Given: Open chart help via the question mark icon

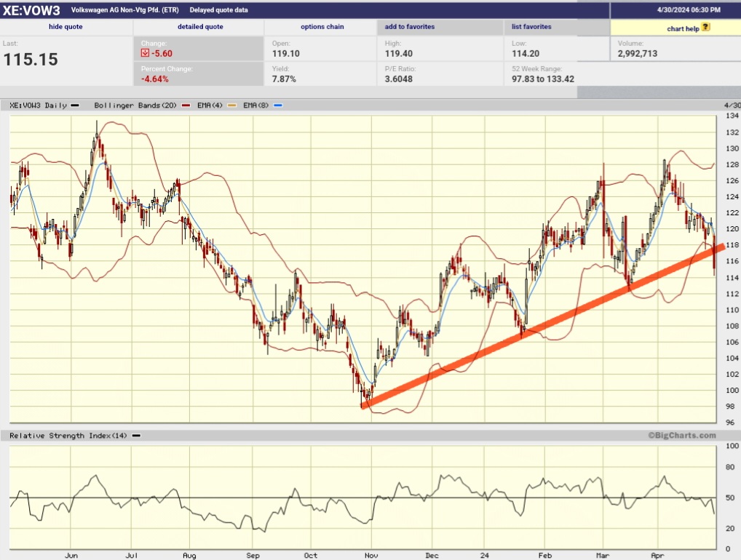Looking at the screenshot, I should click(x=705, y=27).
